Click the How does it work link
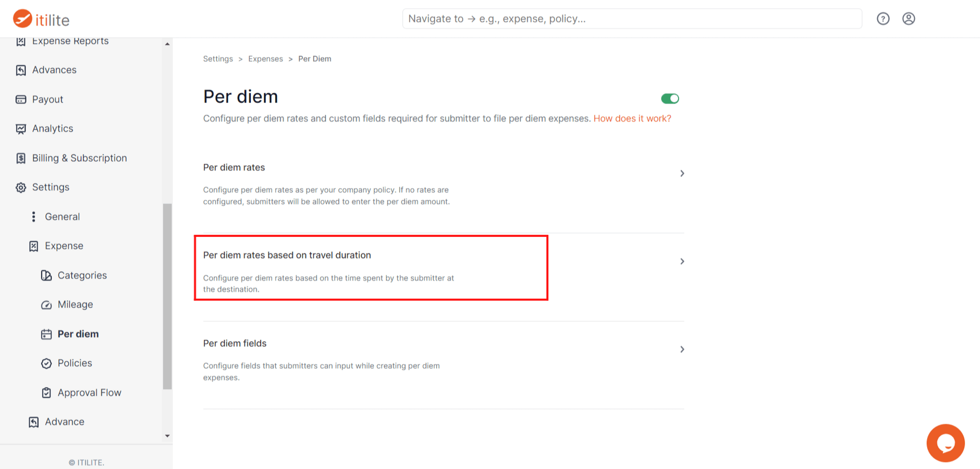The image size is (980, 469). click(632, 118)
